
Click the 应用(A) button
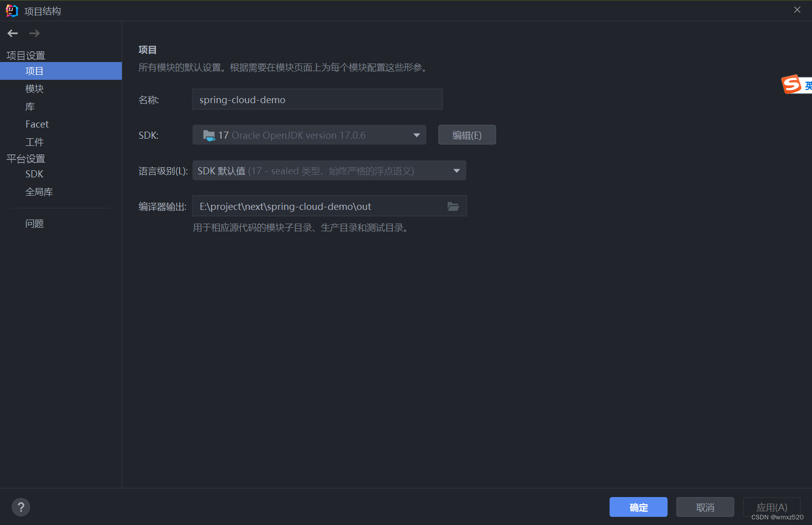772,507
